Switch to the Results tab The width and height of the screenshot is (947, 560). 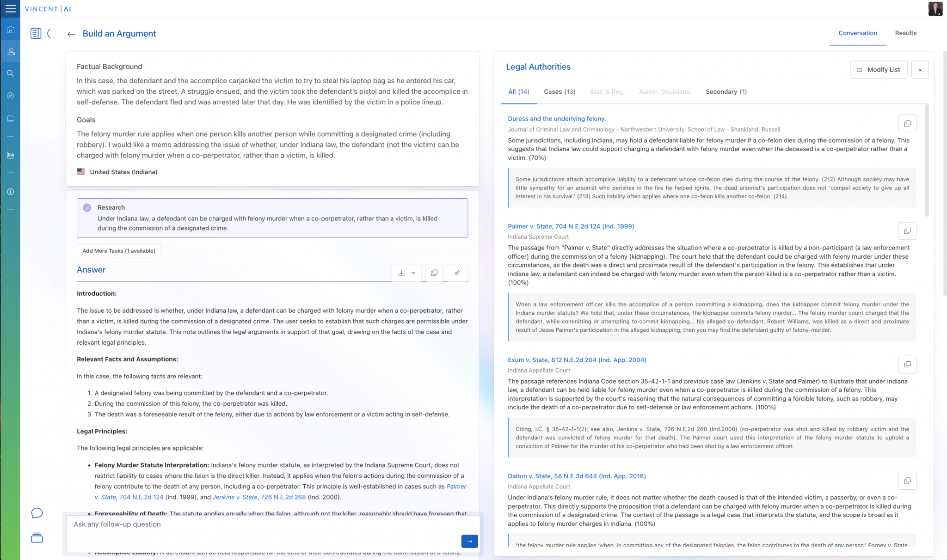pyautogui.click(x=905, y=33)
